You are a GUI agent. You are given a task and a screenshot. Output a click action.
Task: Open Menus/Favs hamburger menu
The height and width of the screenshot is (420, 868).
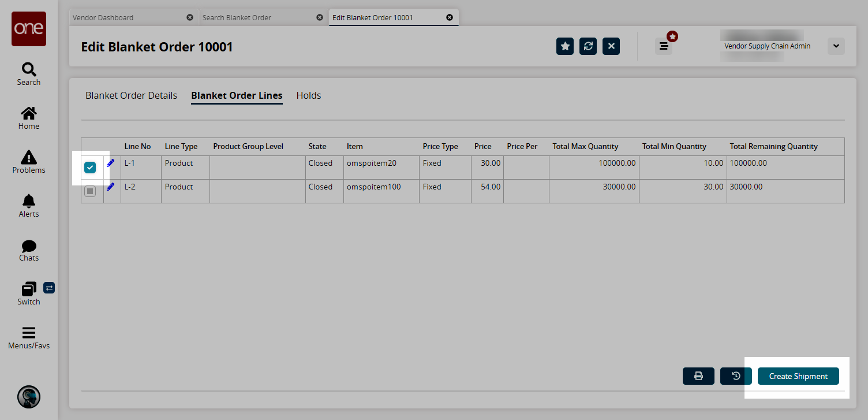pos(29,337)
